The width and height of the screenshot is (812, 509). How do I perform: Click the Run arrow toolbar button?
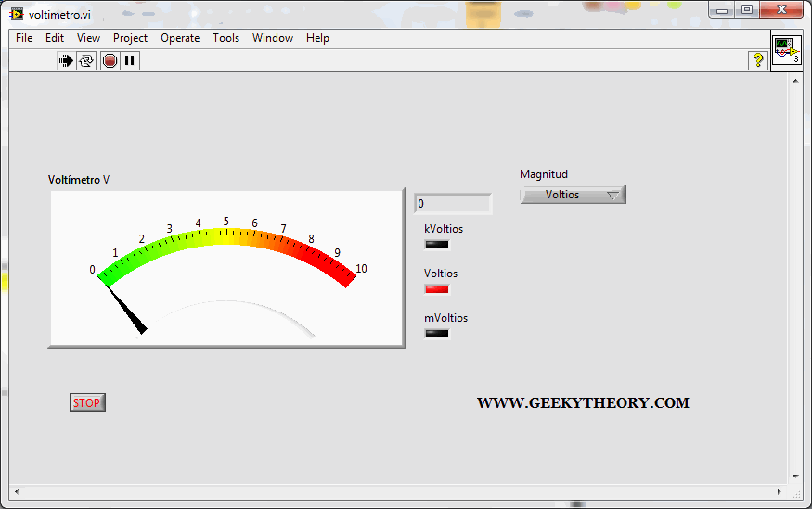coord(66,61)
